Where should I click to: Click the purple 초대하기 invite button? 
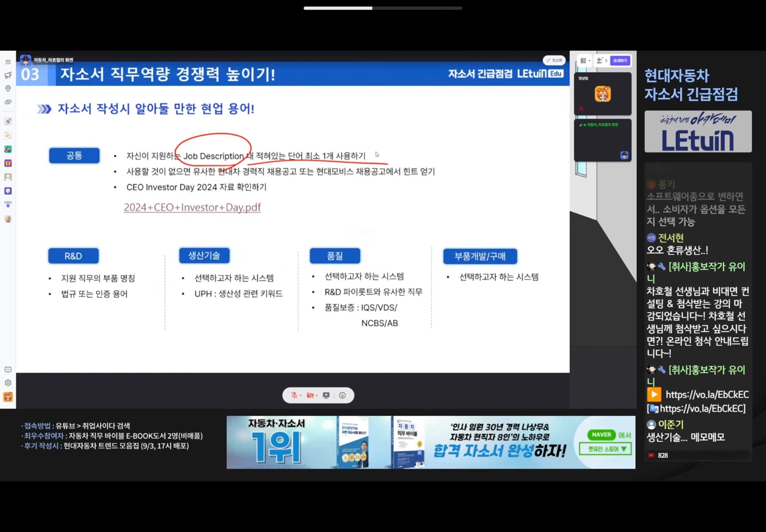click(620, 61)
